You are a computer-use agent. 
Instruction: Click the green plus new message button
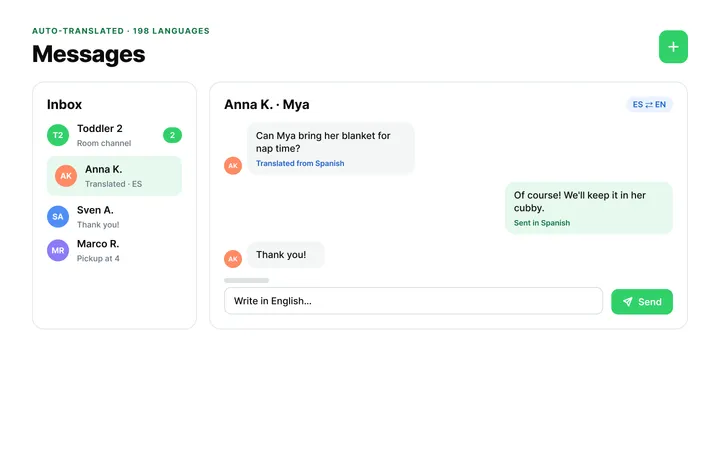[x=673, y=47]
